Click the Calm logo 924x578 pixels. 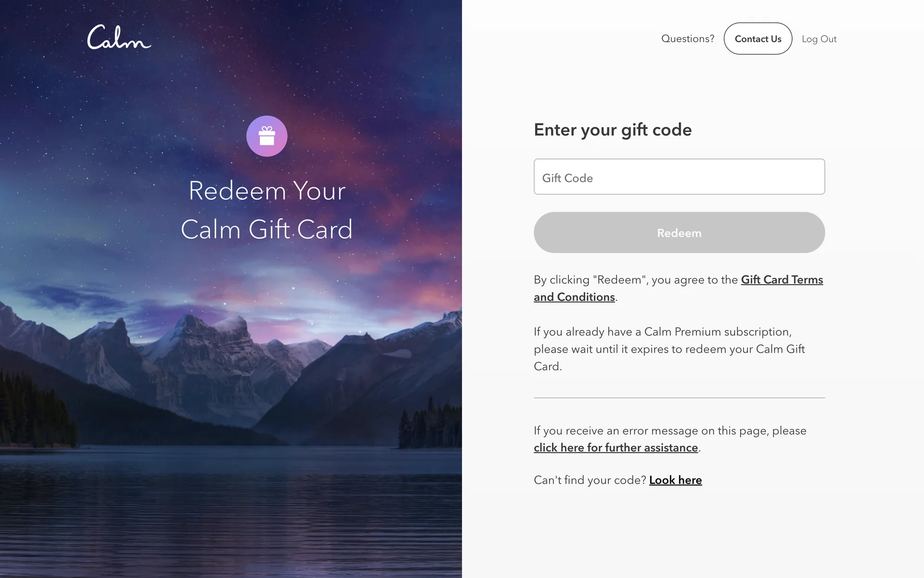pyautogui.click(x=119, y=37)
